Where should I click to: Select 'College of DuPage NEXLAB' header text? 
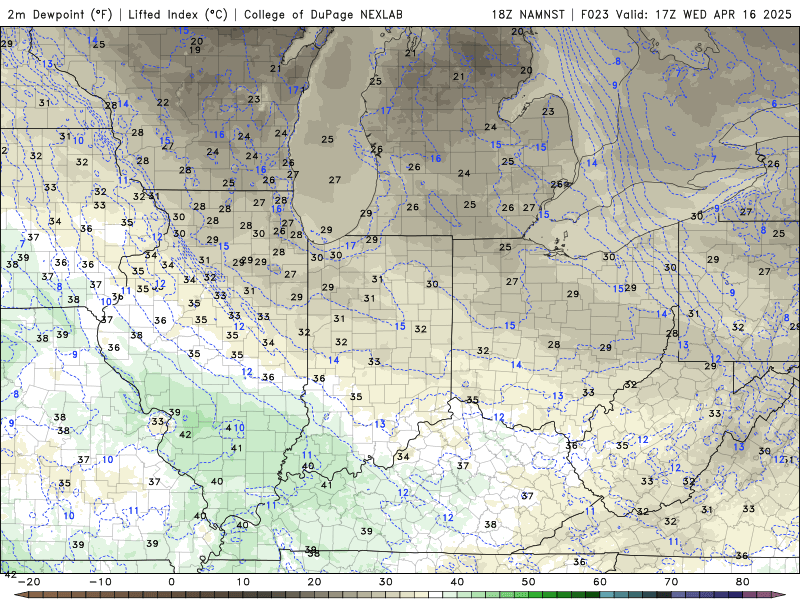click(323, 14)
